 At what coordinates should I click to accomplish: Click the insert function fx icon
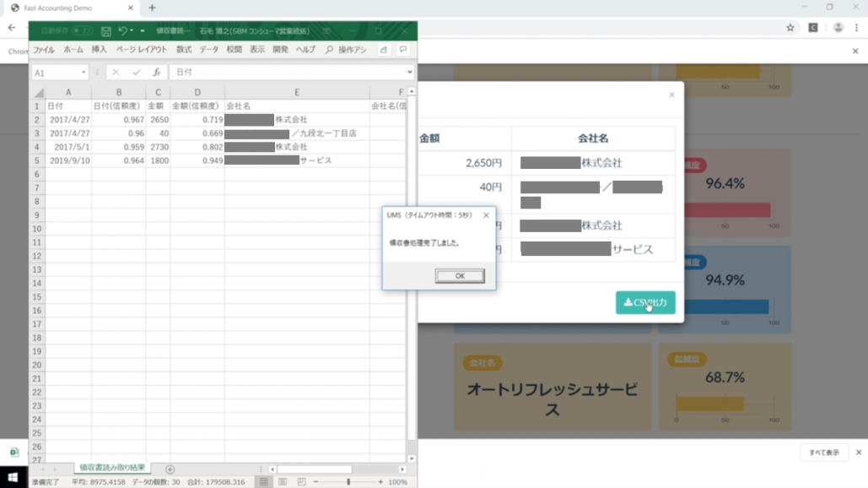click(x=157, y=73)
